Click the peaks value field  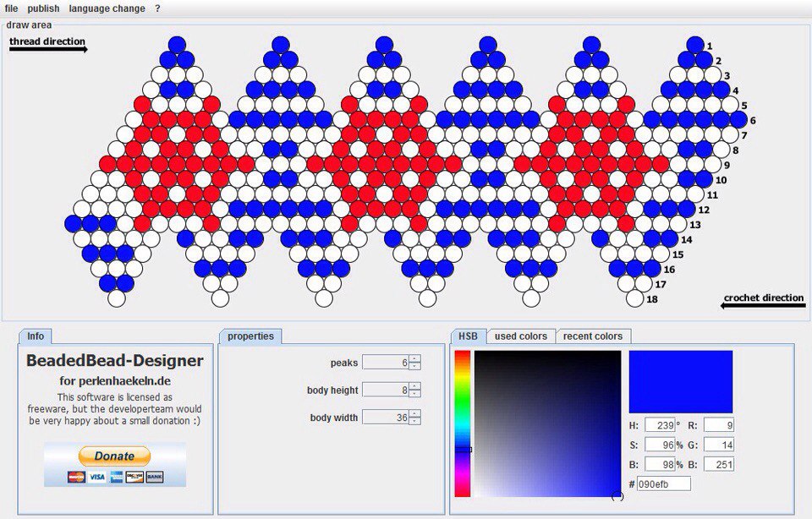[386, 363]
